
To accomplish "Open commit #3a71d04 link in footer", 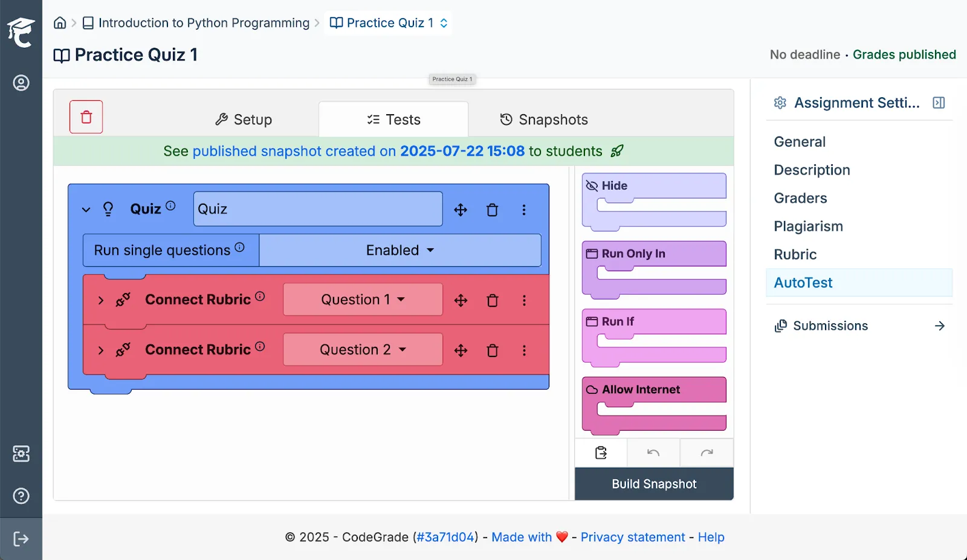I will pos(445,537).
